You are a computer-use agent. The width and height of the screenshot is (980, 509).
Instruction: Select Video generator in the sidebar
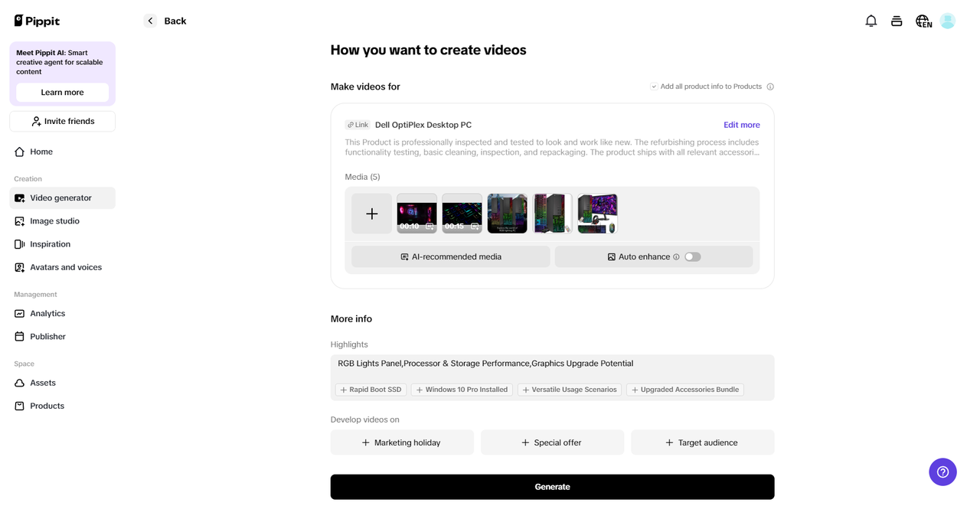click(x=63, y=197)
